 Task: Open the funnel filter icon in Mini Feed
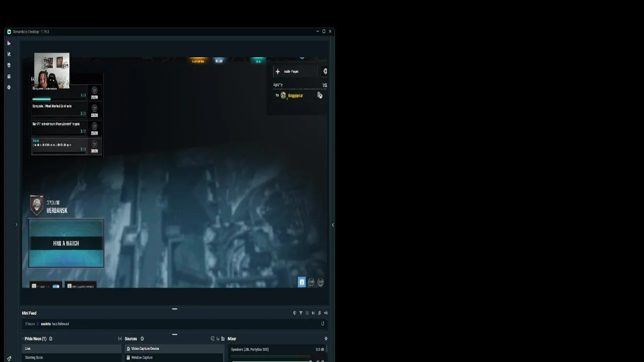point(301,313)
